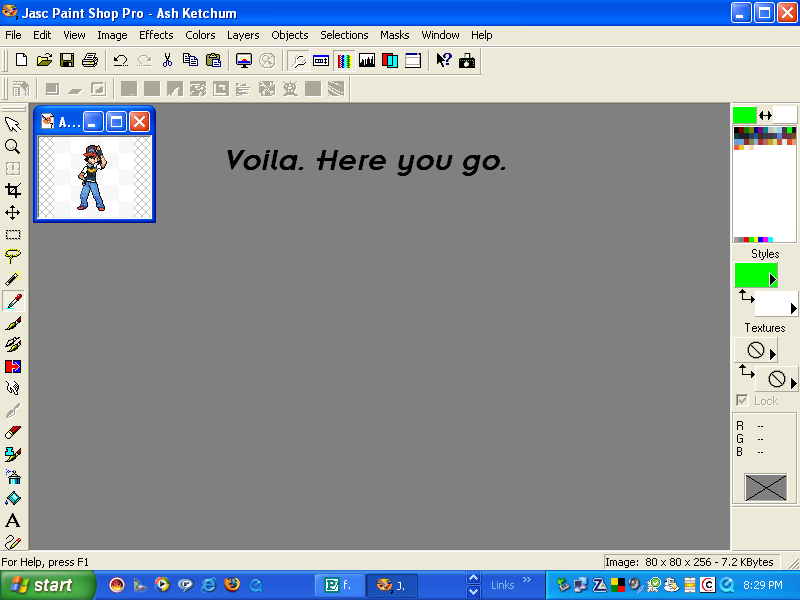This screenshot has width=800, height=600.
Task: Select the Text tool
Action: pos(13,520)
